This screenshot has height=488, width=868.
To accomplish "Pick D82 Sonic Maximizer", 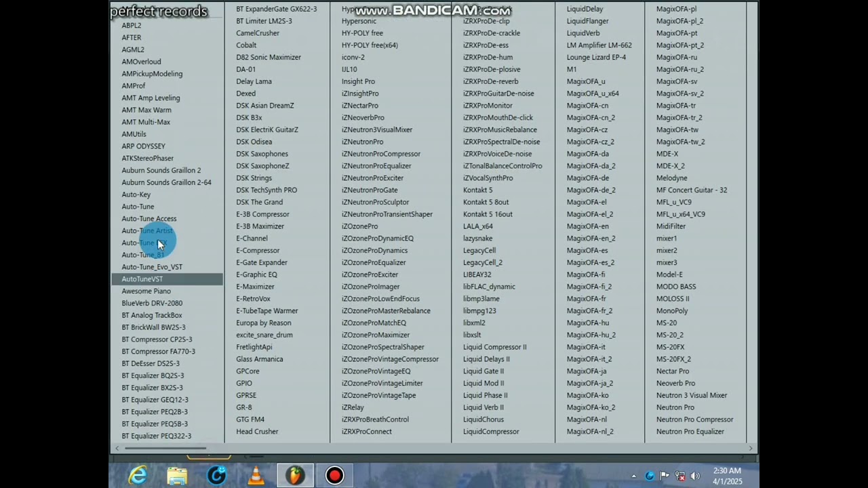I will point(269,58).
